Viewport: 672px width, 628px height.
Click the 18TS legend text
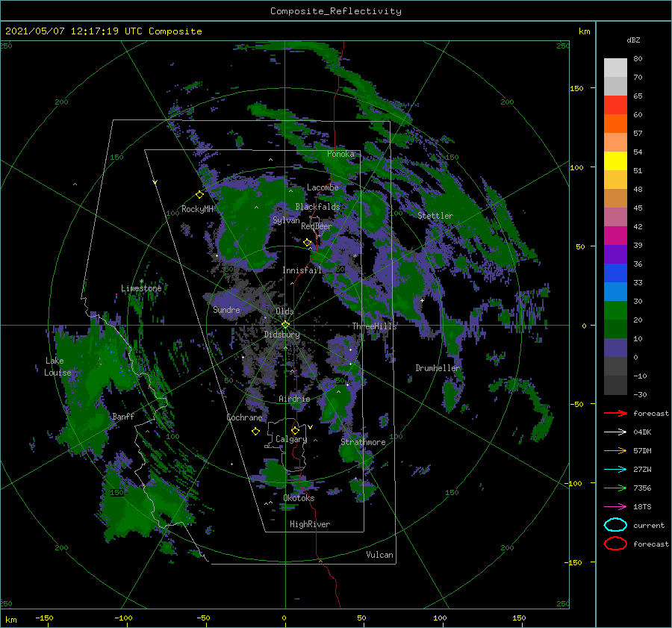click(x=642, y=507)
